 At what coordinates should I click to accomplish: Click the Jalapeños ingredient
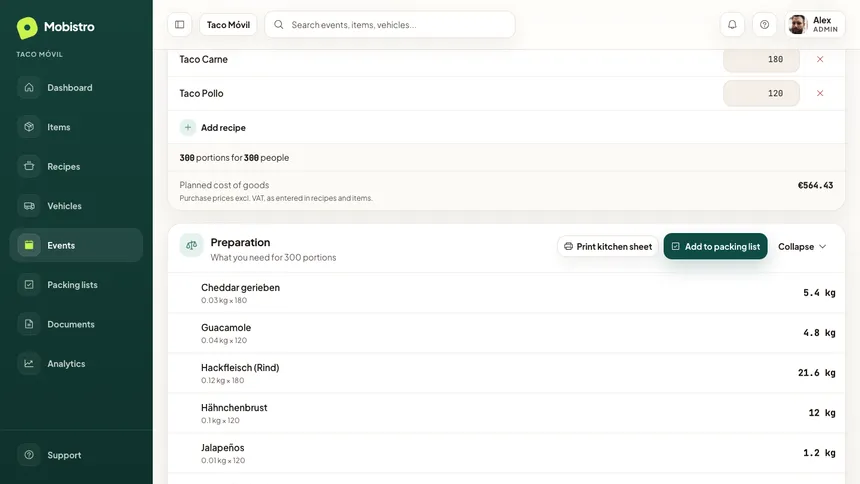tap(223, 448)
